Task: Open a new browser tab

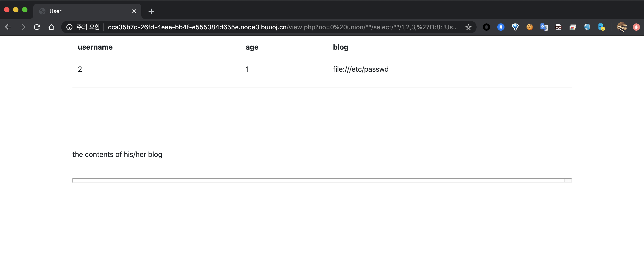Action: (151, 11)
